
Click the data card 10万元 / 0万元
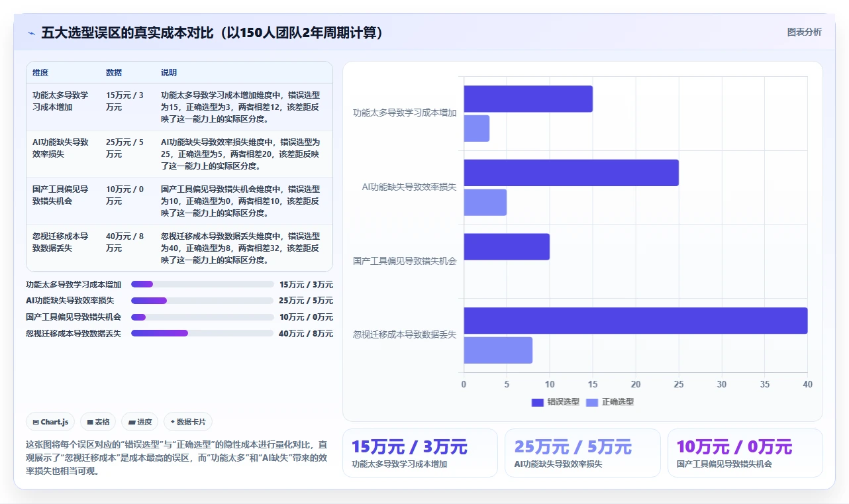(x=745, y=453)
